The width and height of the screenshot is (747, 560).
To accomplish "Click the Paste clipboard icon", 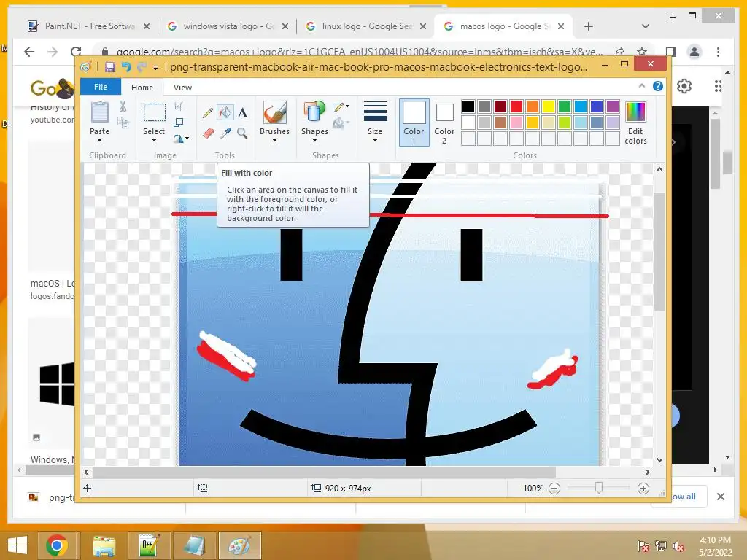I will (99, 113).
